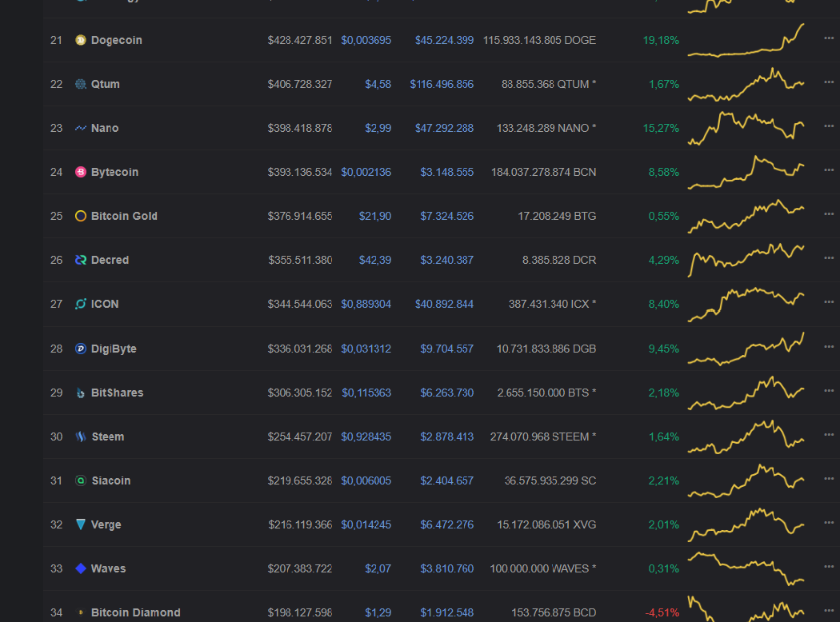Screen dimensions: 840x622
Task: Open the Nano coin page
Action: 105,128
